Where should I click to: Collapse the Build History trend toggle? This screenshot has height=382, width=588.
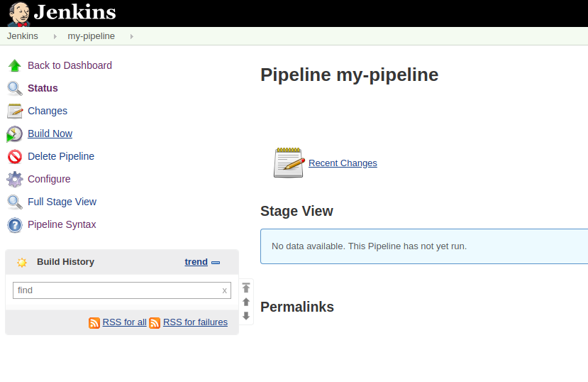(x=216, y=263)
